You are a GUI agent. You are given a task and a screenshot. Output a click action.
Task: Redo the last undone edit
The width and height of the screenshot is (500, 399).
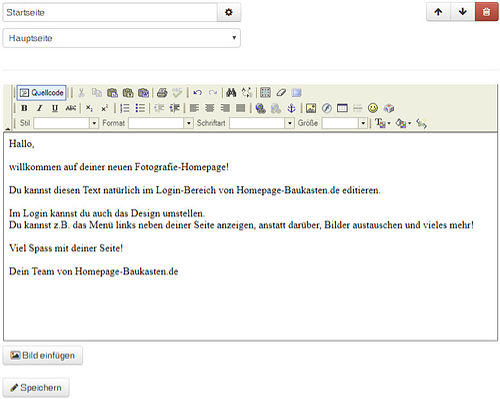213,93
